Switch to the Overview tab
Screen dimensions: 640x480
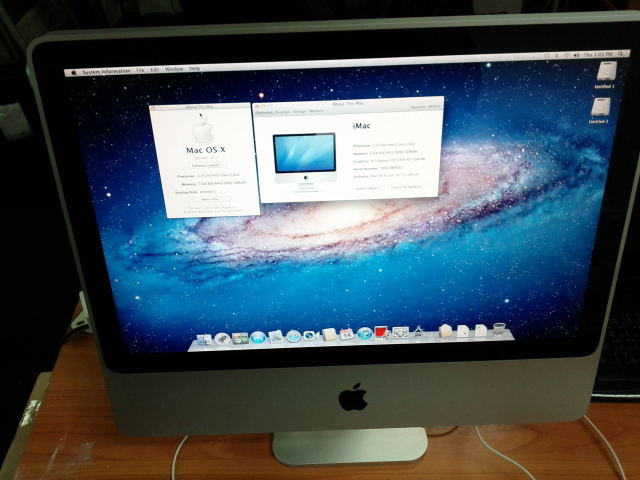(x=264, y=112)
